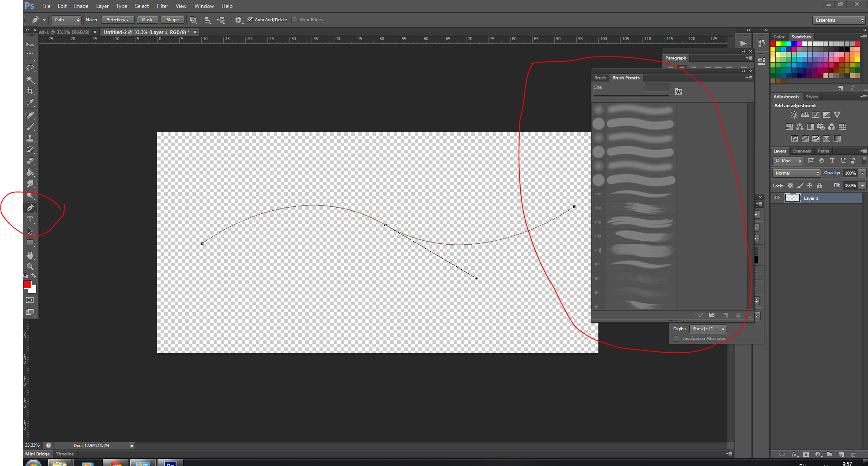Toggle lock all for layer
Image resolution: width=868 pixels, height=466 pixels.
[819, 186]
